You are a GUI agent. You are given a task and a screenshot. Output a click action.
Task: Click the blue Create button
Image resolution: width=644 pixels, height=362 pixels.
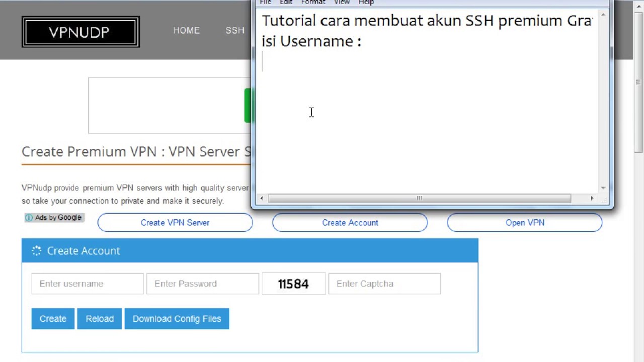[53, 319]
